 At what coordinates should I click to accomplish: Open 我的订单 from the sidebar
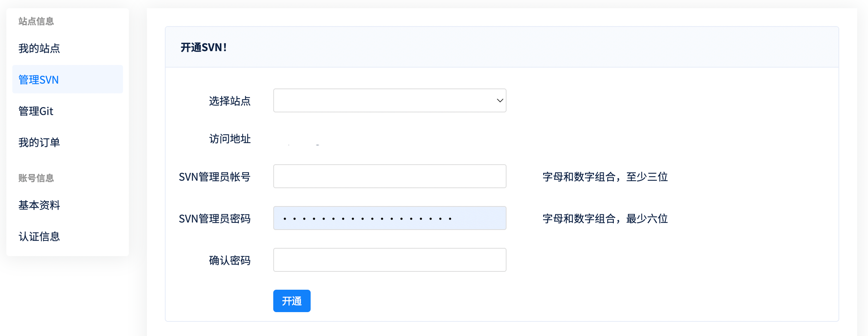pos(39,143)
